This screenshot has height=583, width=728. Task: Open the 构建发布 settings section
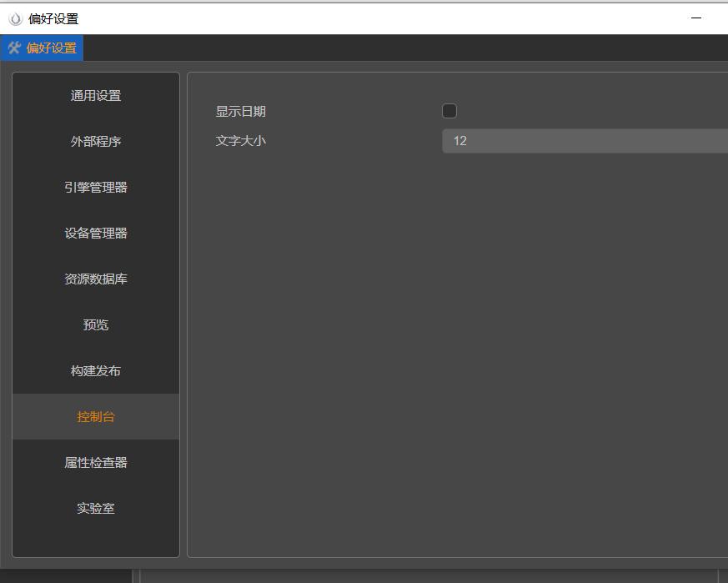pyautogui.click(x=95, y=370)
